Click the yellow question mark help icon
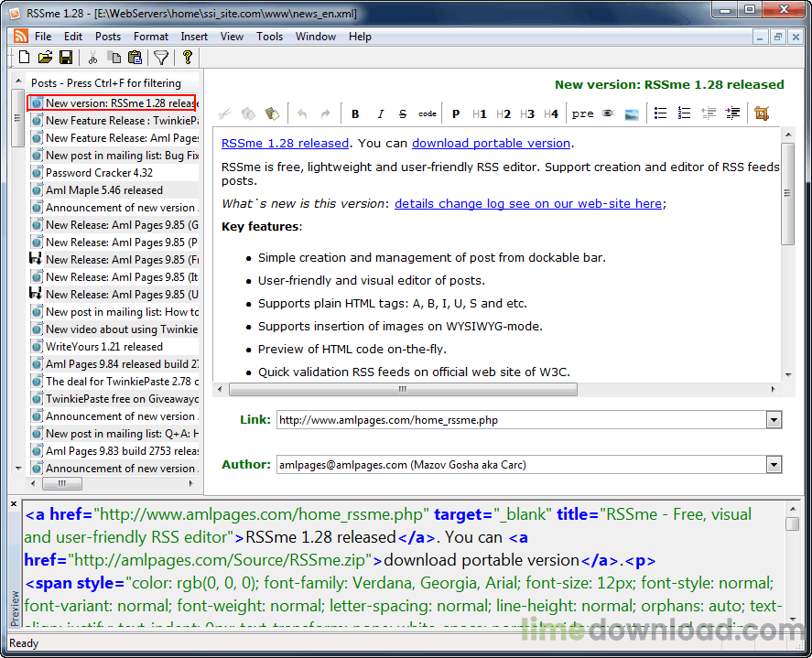 [188, 58]
